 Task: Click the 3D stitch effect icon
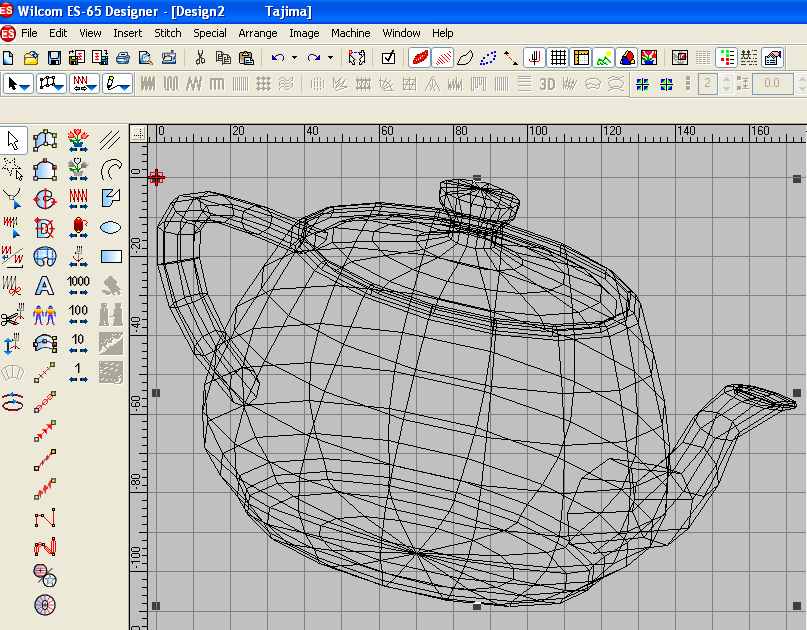547,84
